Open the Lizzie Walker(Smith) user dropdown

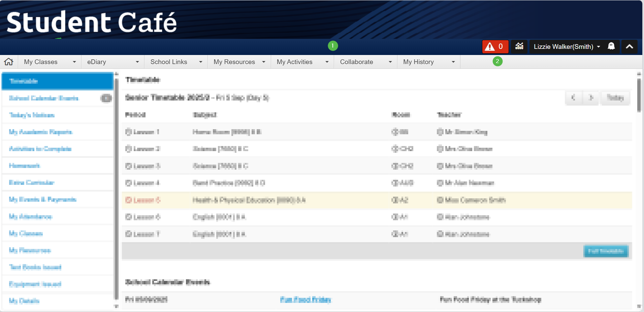click(x=567, y=47)
